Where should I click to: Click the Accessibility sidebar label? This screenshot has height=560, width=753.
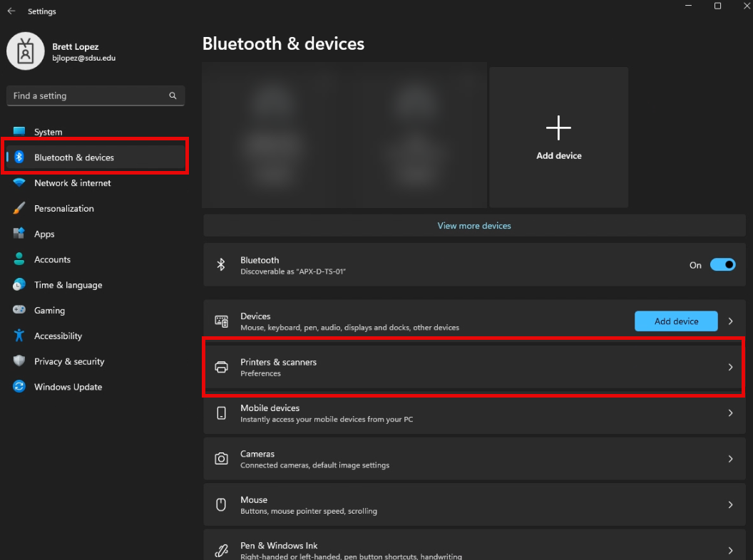(x=58, y=336)
